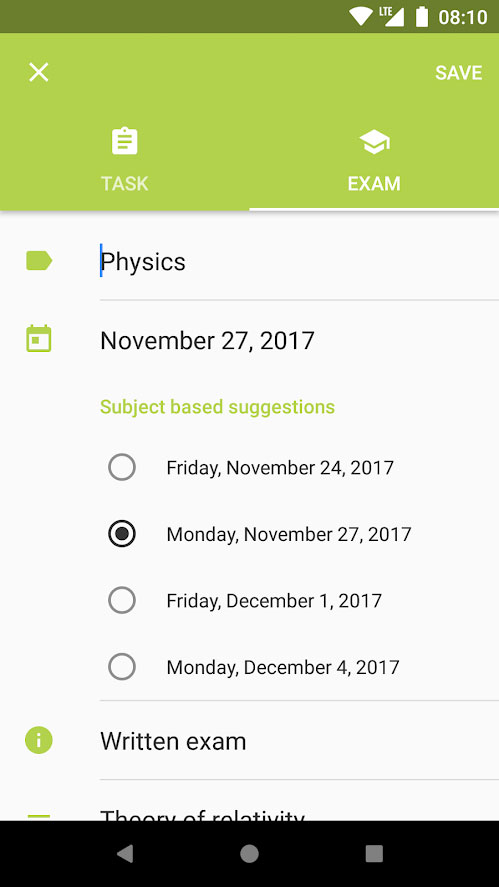The height and width of the screenshot is (887, 499).
Task: Select Monday, November 27, 2017 radio button
Action: [x=122, y=534]
